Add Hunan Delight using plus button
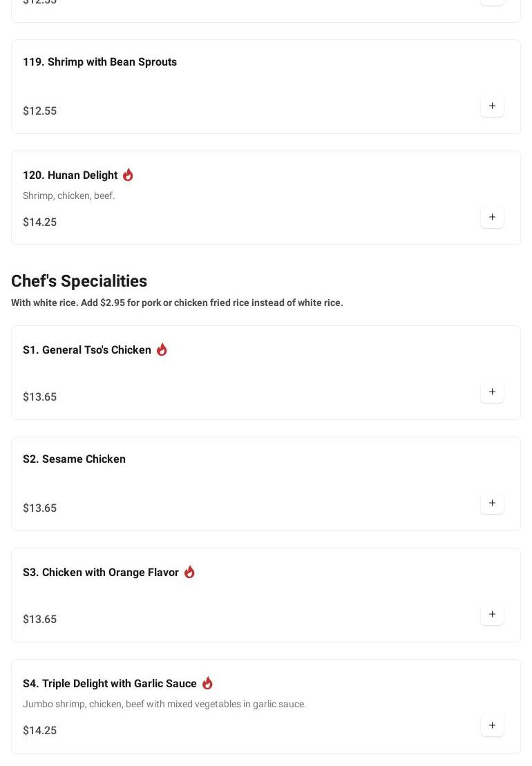532x766 pixels. pos(492,218)
